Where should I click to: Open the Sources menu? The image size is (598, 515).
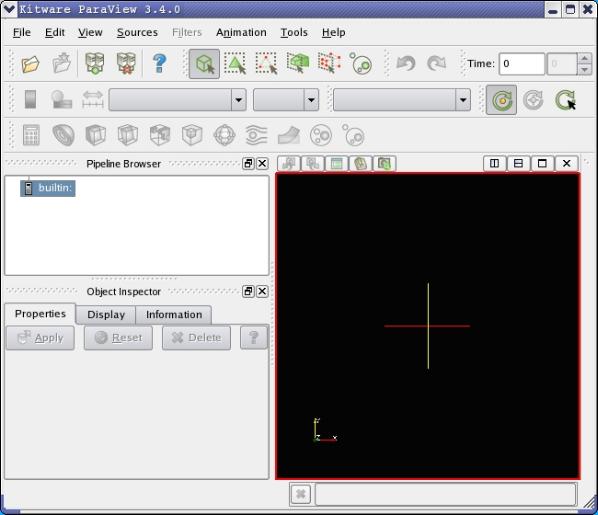137,32
